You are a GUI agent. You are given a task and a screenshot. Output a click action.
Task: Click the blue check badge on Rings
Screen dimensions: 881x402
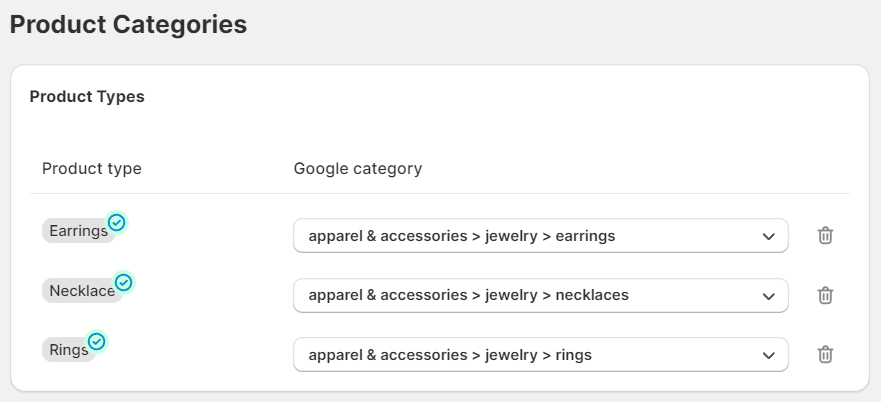pyautogui.click(x=97, y=341)
